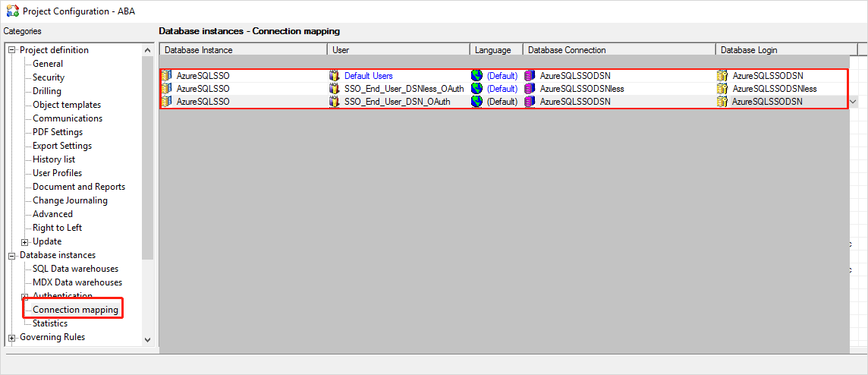Image resolution: width=868 pixels, height=375 pixels.
Task: Expand the Update tree node
Action: [25, 241]
